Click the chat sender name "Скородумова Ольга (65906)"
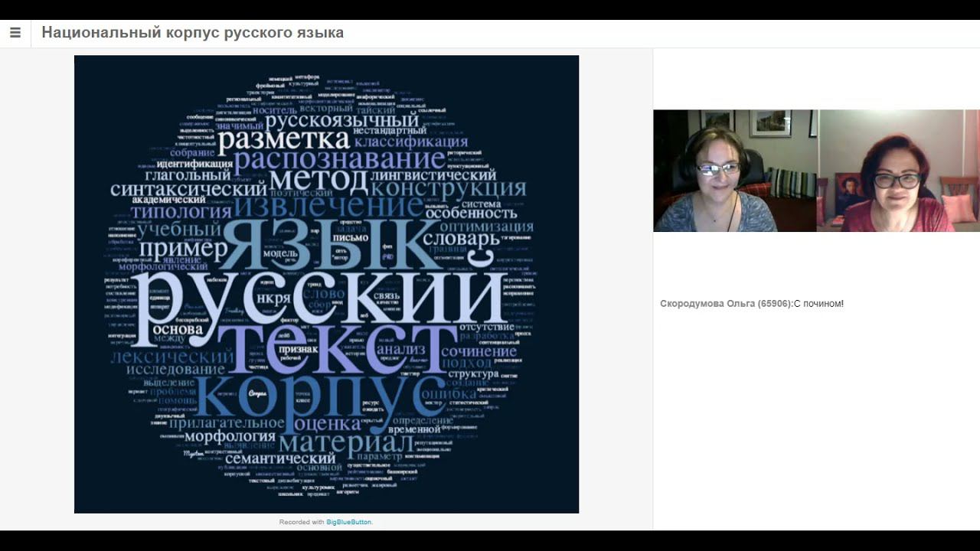 pyautogui.click(x=726, y=304)
